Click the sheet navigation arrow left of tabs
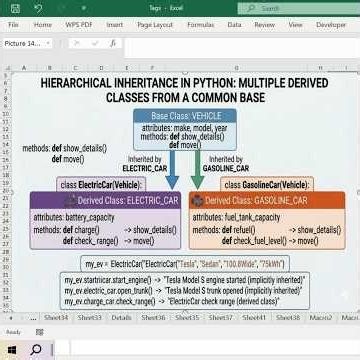The width and height of the screenshot is (360, 360). (11, 318)
